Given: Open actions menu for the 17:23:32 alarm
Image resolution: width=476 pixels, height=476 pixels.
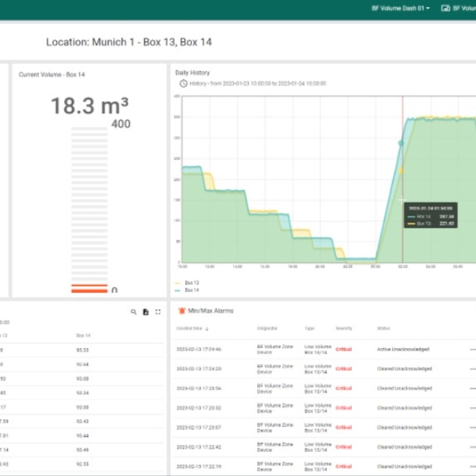Looking at the screenshot, I should coord(473,408).
